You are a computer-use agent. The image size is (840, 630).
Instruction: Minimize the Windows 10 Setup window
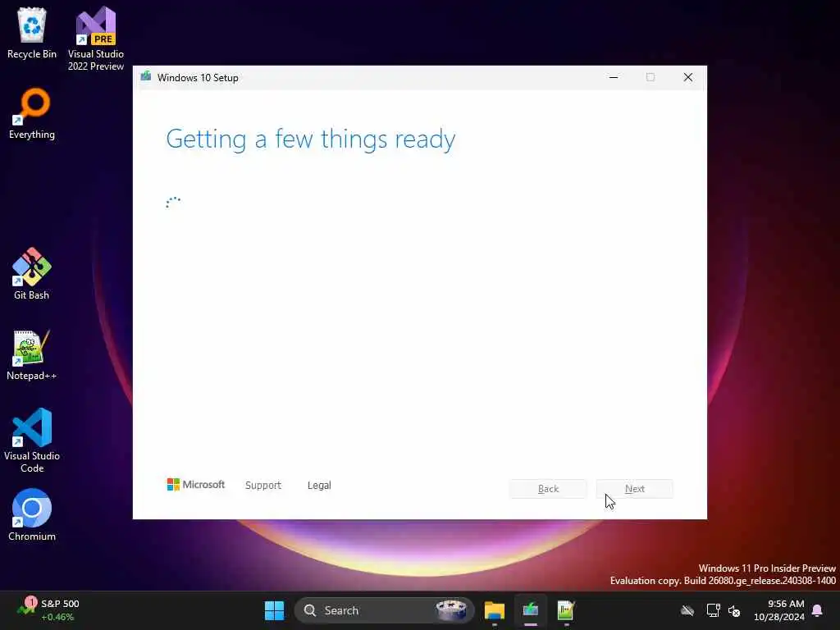[614, 77]
